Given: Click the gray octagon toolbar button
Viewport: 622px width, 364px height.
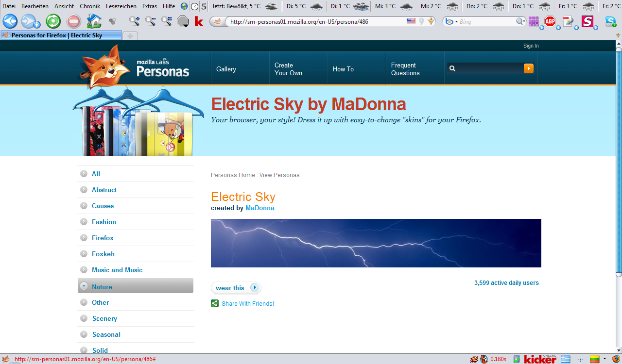Looking at the screenshot, I should pos(183,21).
